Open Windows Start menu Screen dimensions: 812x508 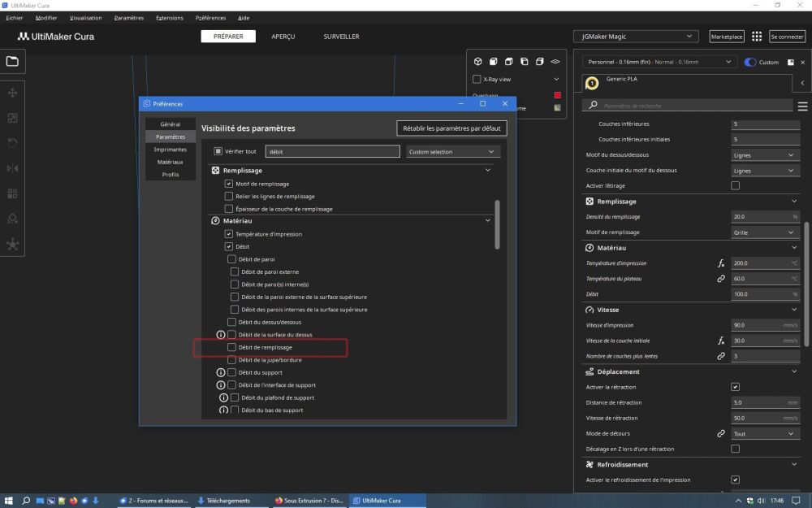[x=8, y=501]
